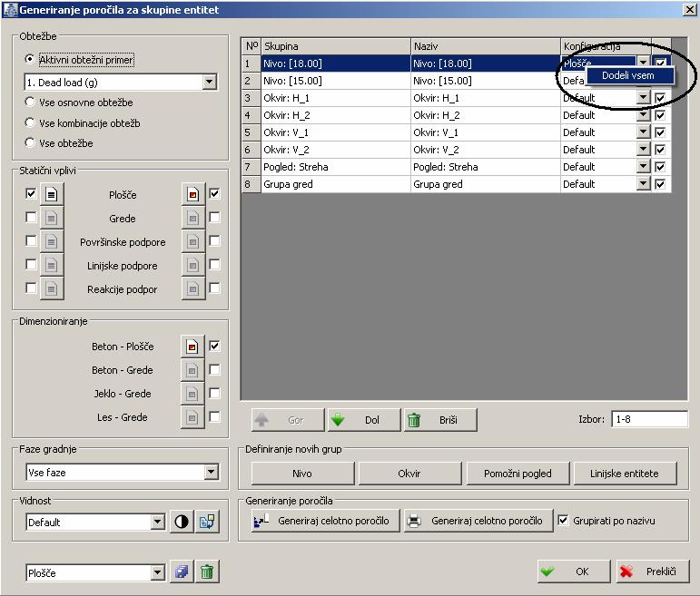Click the application icon in title bar
Viewport: 700px width, 596px height.
pyautogui.click(x=9, y=9)
